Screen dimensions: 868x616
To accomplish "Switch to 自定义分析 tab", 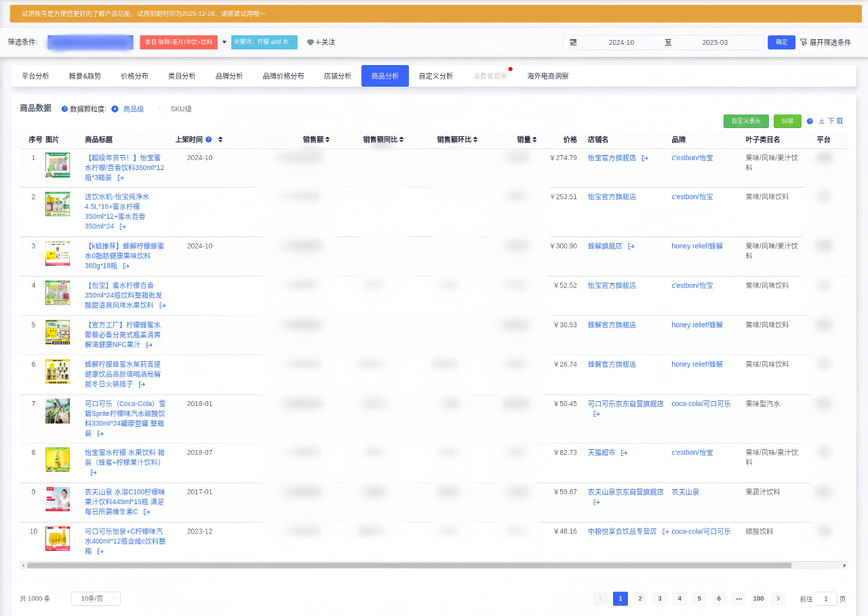I will coord(436,76).
